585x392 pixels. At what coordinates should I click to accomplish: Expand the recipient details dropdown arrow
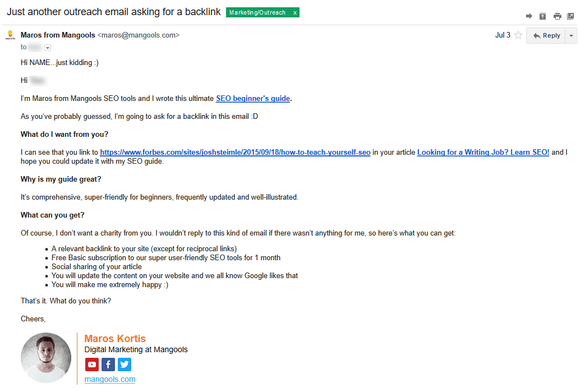coord(47,47)
